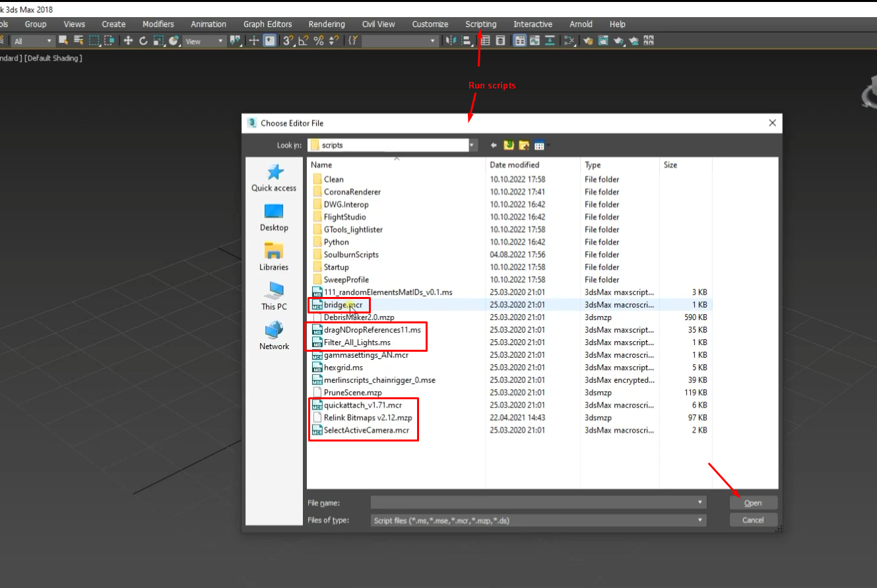Viewport: 877px width, 588px height.
Task: Go to This PC location
Action: 274,297
